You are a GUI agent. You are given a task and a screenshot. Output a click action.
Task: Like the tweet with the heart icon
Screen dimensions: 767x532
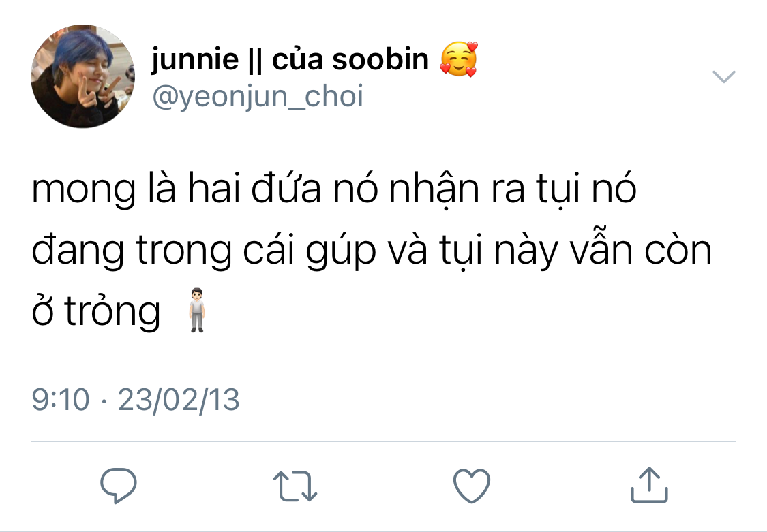pyautogui.click(x=472, y=486)
